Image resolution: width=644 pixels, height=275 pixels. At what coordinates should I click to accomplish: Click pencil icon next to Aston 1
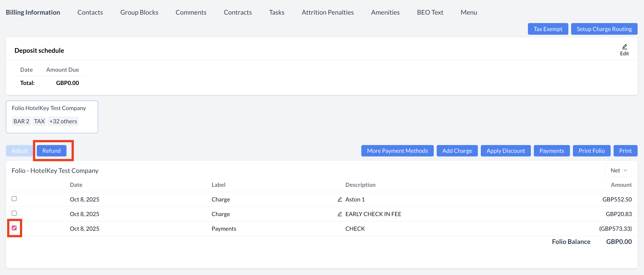pyautogui.click(x=340, y=199)
